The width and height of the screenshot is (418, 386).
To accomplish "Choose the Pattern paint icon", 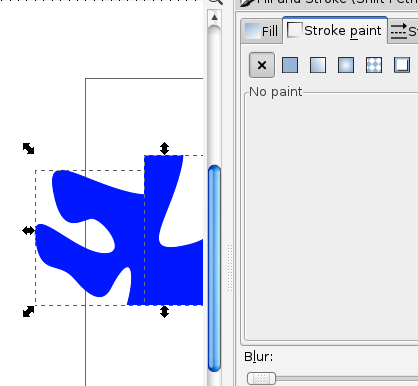I will click(374, 65).
